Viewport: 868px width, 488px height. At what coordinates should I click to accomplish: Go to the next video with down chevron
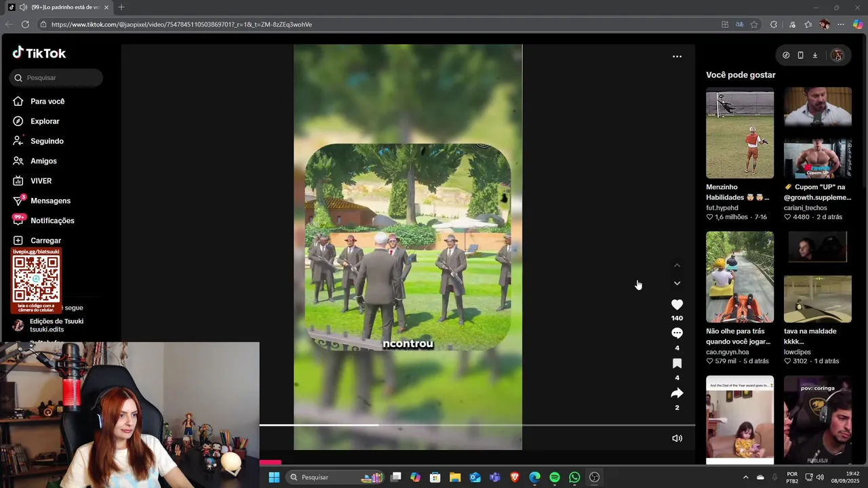pyautogui.click(x=677, y=283)
